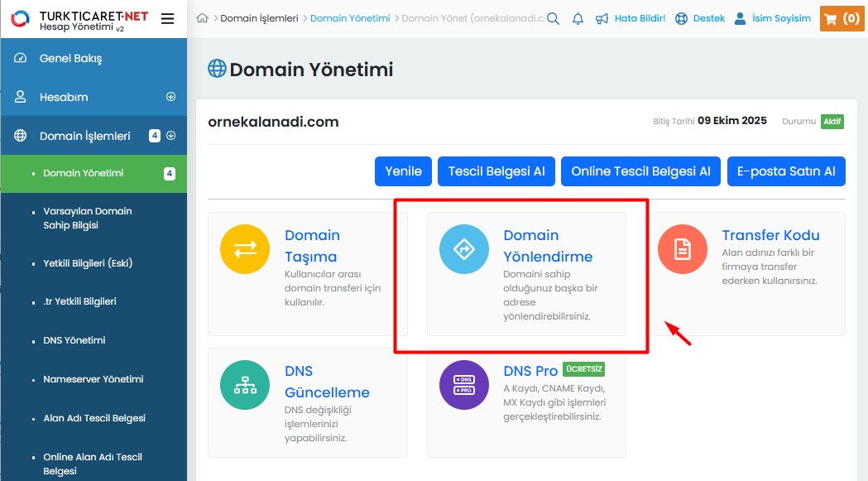
Task: Click the yellow Domain Taşıma icon
Action: (245, 249)
